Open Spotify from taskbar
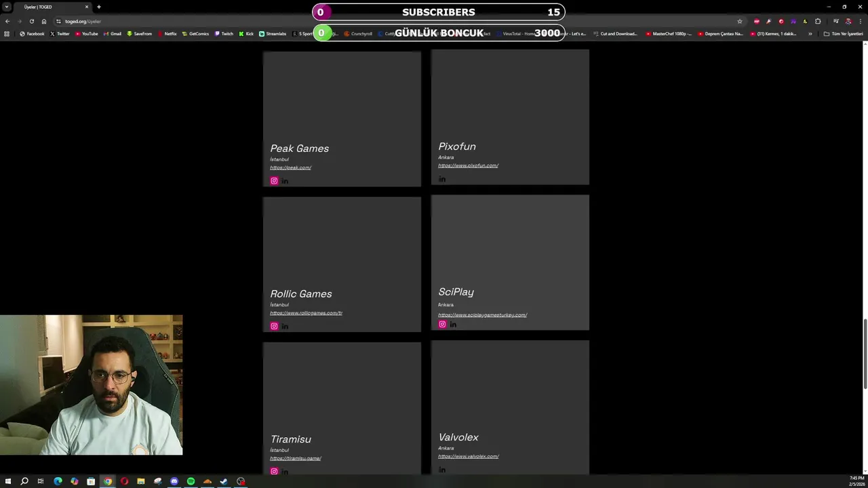 (191, 481)
